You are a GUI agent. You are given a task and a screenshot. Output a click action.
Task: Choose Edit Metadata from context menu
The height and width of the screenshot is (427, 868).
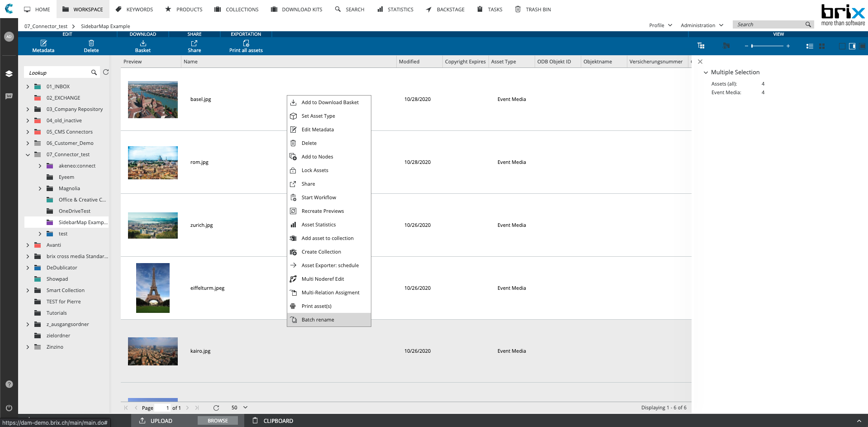coord(329,130)
